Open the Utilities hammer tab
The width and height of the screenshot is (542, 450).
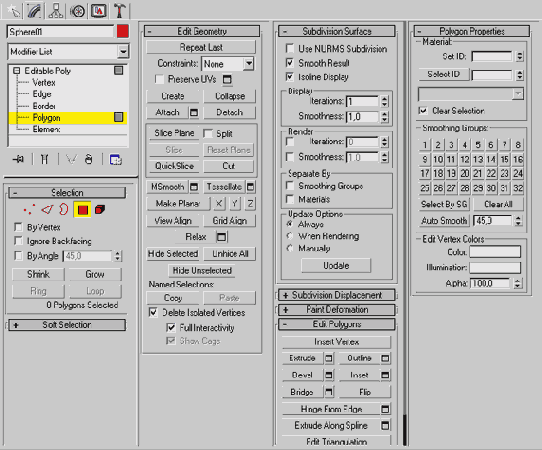pyautogui.click(x=119, y=11)
